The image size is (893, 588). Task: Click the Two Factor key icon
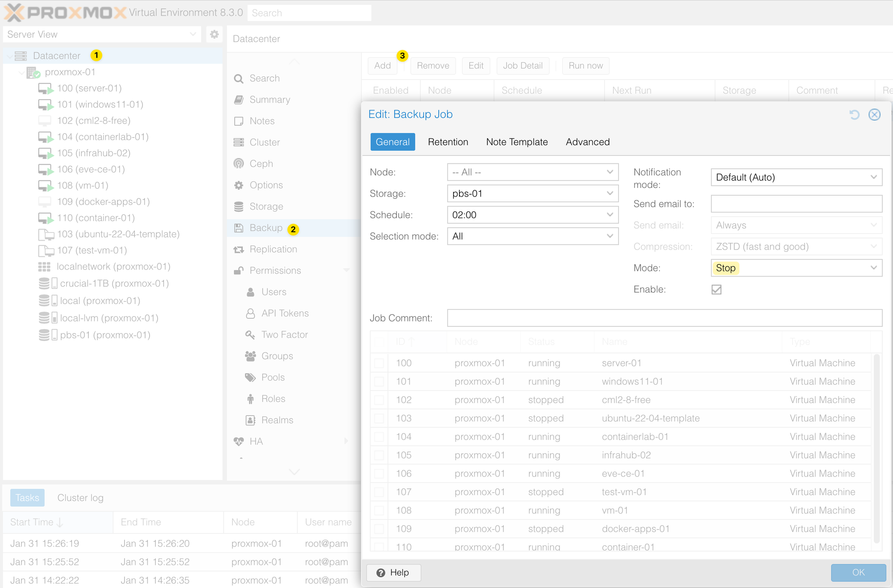250,334
